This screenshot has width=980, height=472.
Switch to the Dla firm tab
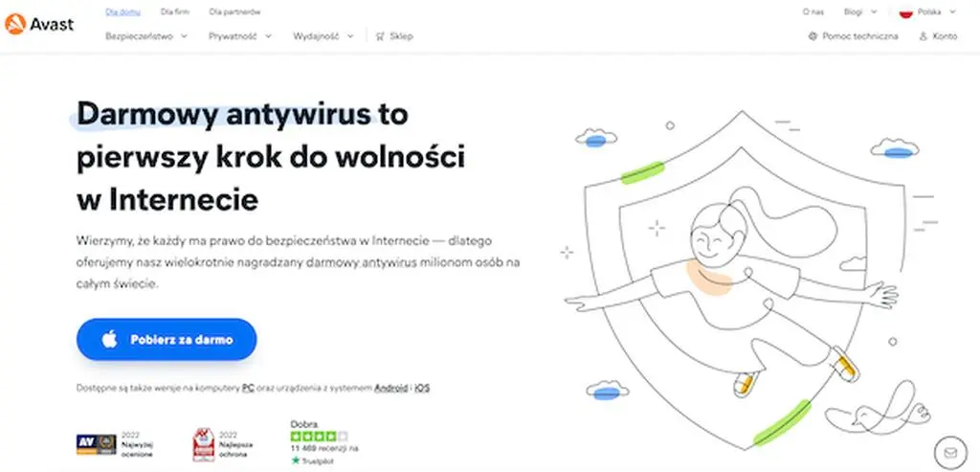click(x=174, y=11)
